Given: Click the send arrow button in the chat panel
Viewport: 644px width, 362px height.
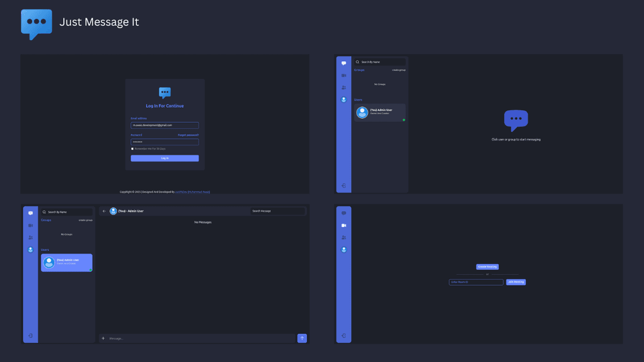Looking at the screenshot, I should point(302,338).
